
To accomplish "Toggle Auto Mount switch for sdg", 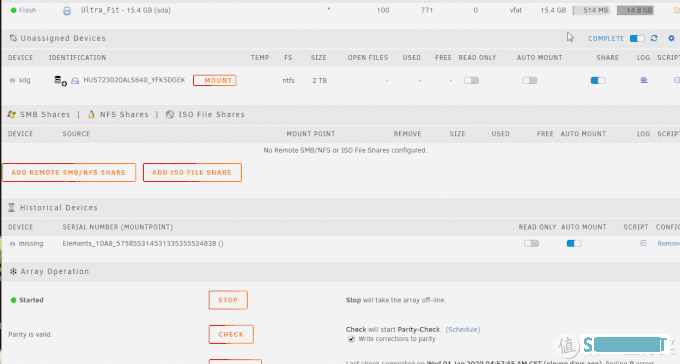I will [530, 80].
